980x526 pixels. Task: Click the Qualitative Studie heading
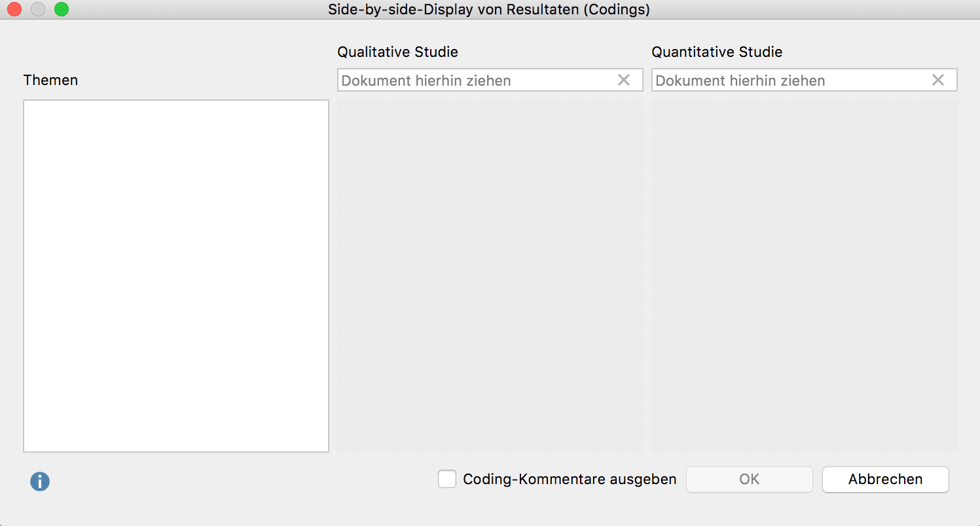397,52
